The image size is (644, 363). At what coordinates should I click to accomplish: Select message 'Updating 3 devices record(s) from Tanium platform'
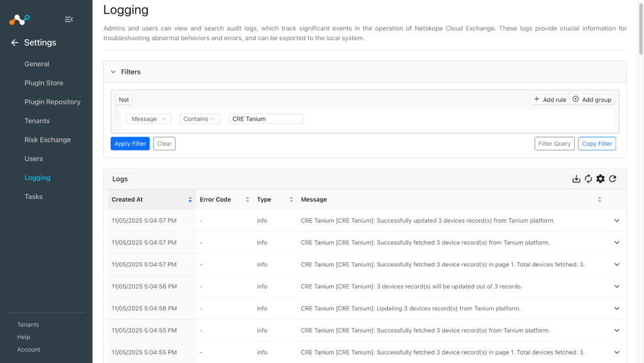pos(411,308)
